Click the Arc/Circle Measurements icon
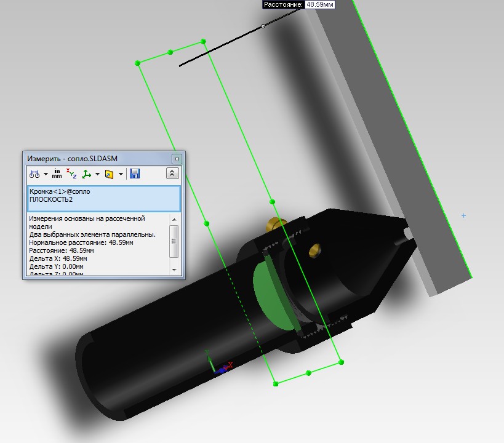Viewport: 504px width, 443px height. point(34,174)
